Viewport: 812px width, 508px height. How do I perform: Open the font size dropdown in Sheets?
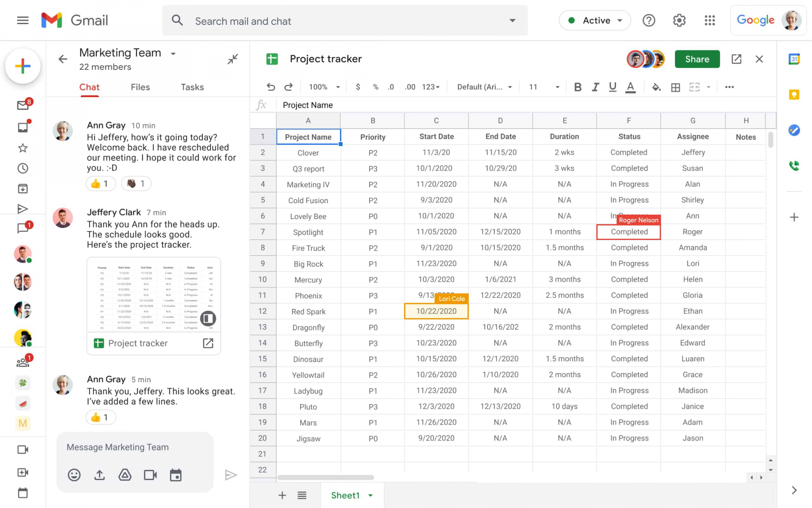pyautogui.click(x=556, y=87)
